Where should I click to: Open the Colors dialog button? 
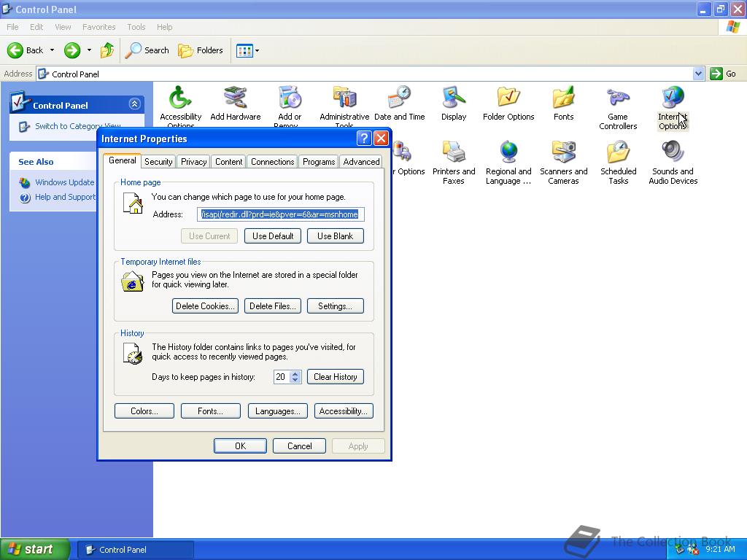coord(144,411)
